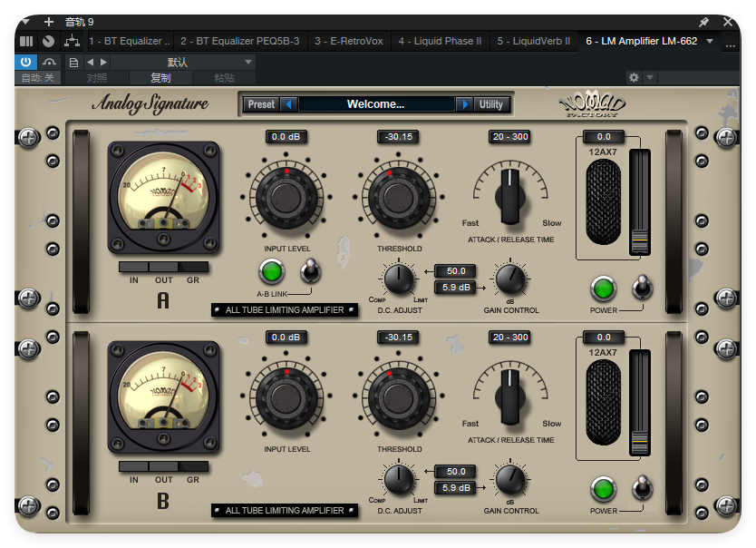Screen dimensions: 756x548
Task: Click channel A D.C. ADJUST knob
Action: (399, 279)
